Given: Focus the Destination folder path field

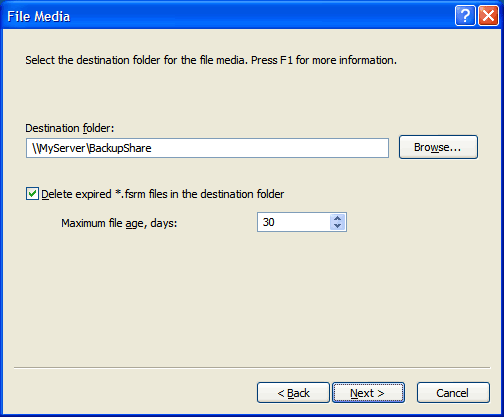Looking at the screenshot, I should (207, 148).
